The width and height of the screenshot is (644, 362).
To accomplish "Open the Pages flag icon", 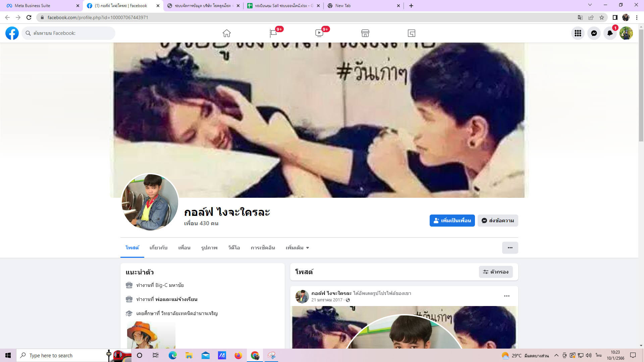I will point(273,33).
